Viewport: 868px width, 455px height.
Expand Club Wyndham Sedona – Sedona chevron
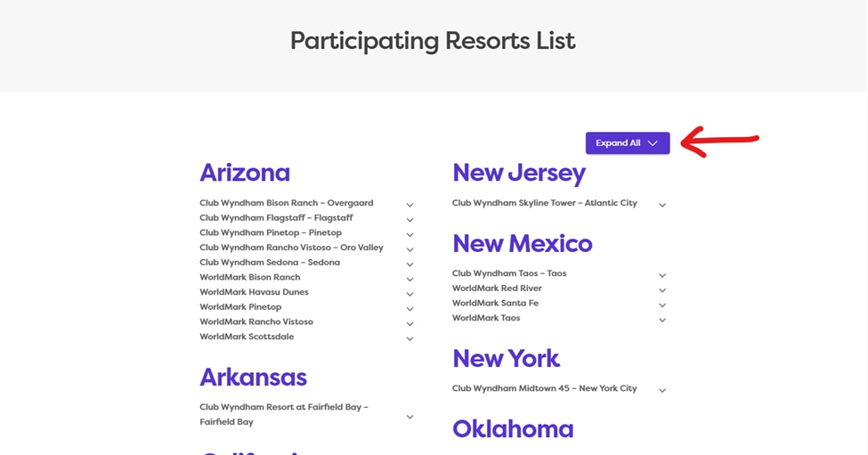click(410, 264)
